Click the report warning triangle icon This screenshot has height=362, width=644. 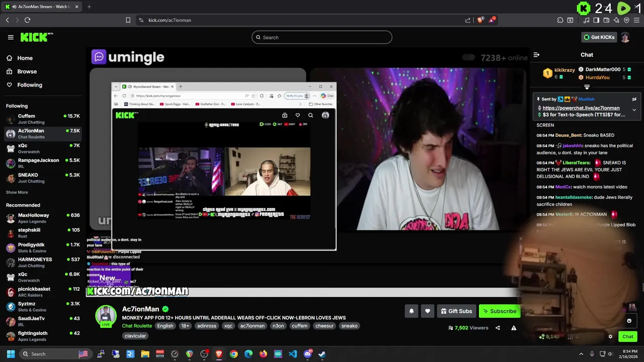514,328
